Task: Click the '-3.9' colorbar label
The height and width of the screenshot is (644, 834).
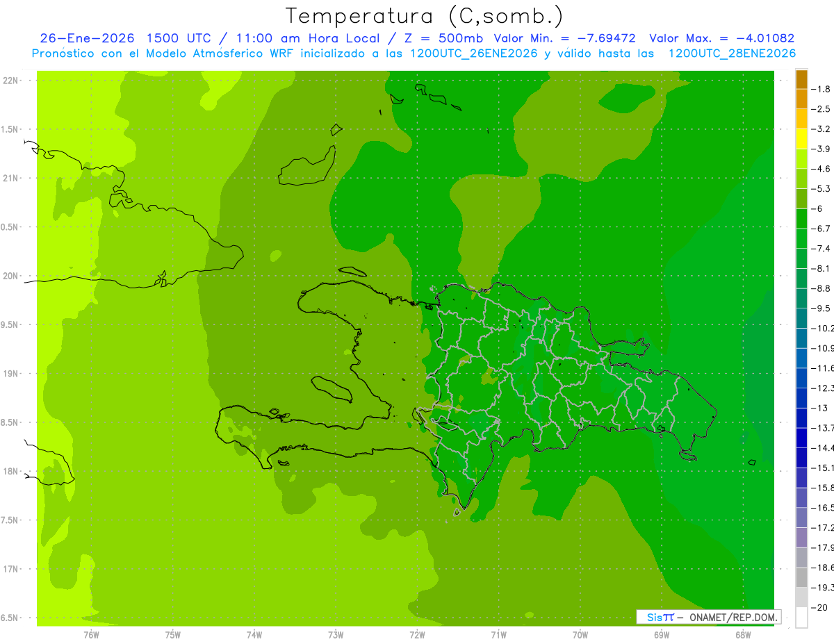Action: click(x=821, y=149)
